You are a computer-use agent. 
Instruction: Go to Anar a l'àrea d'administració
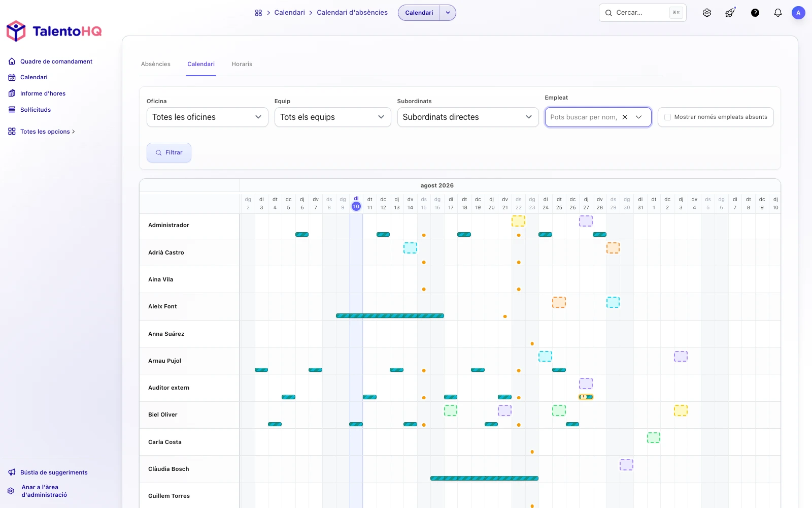pyautogui.click(x=44, y=491)
